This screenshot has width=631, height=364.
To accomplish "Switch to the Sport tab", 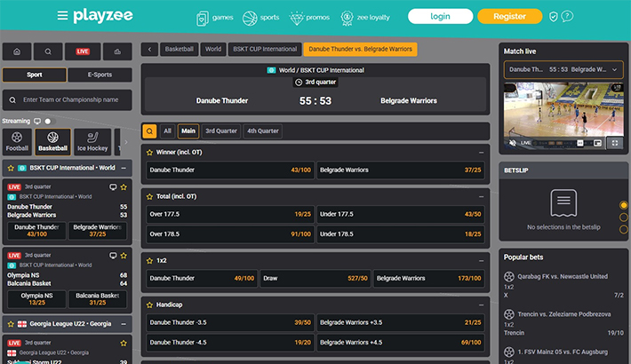I will click(x=34, y=75).
